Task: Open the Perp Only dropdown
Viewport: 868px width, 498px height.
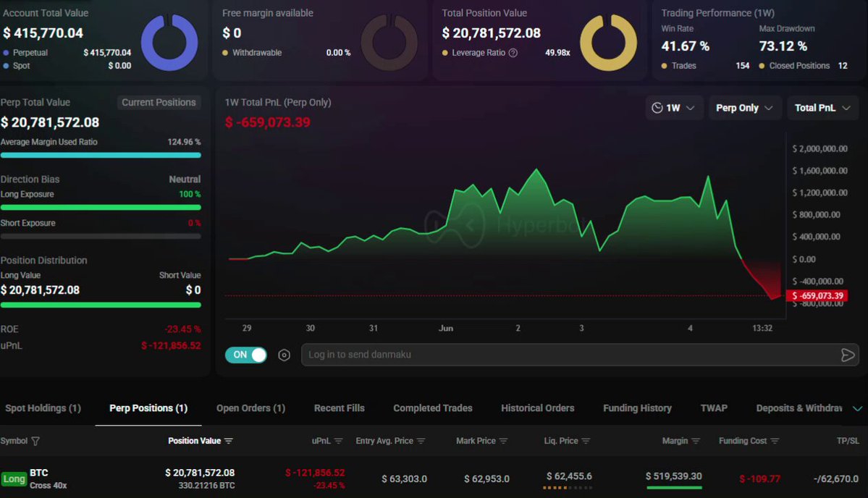Action: click(x=744, y=108)
